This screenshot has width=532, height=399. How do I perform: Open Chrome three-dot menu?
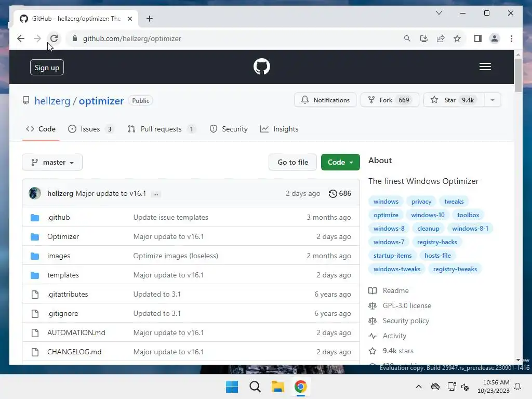pos(511,38)
